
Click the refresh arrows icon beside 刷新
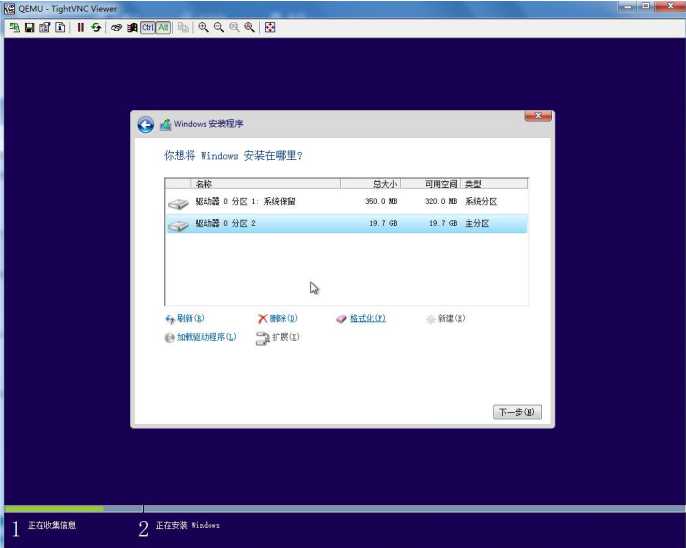[170, 319]
